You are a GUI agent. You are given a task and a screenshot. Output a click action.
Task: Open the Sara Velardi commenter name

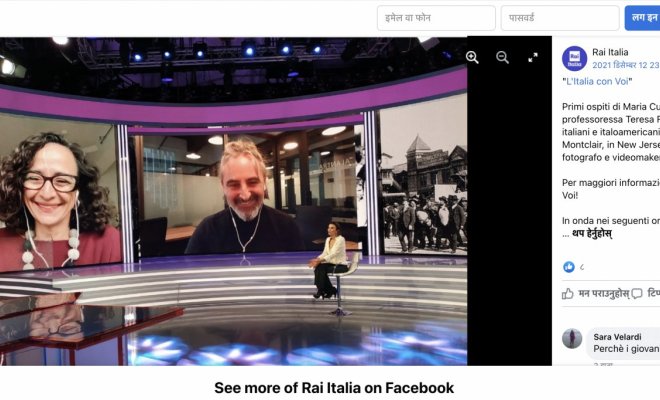617,337
